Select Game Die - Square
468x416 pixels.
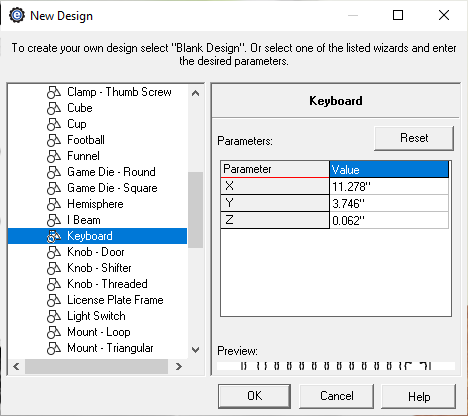click(x=112, y=188)
